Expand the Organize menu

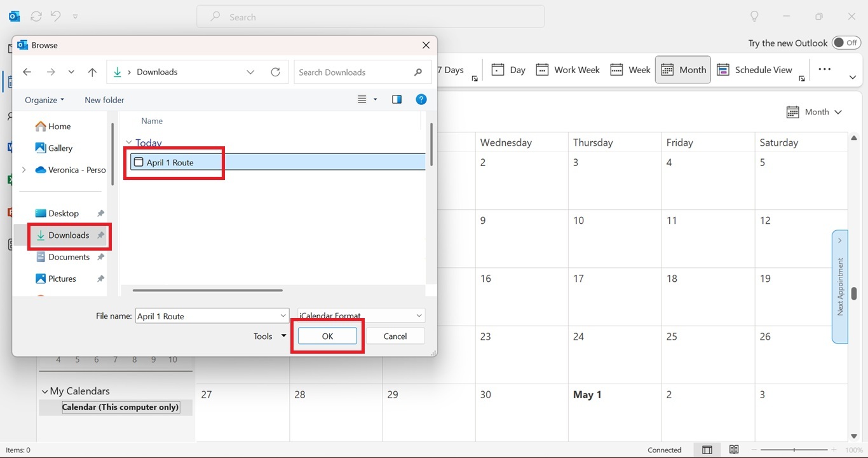44,100
